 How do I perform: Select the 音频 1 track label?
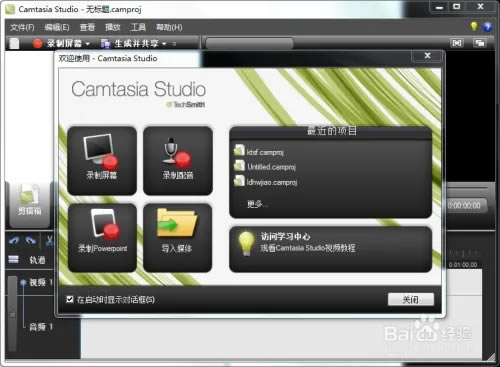coord(41,327)
